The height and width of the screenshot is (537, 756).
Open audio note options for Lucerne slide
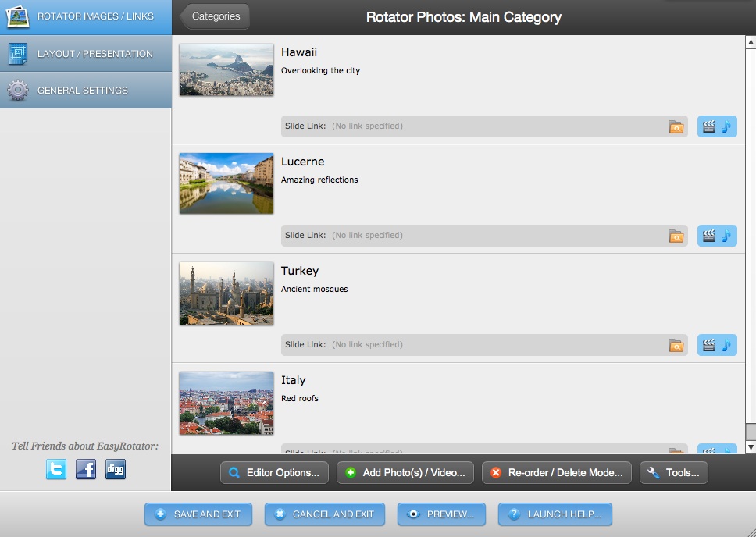click(x=726, y=236)
